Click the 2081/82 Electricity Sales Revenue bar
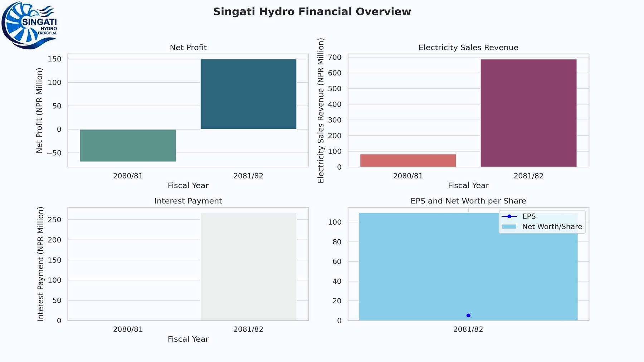Image resolution: width=644 pixels, height=362 pixels. click(x=528, y=113)
